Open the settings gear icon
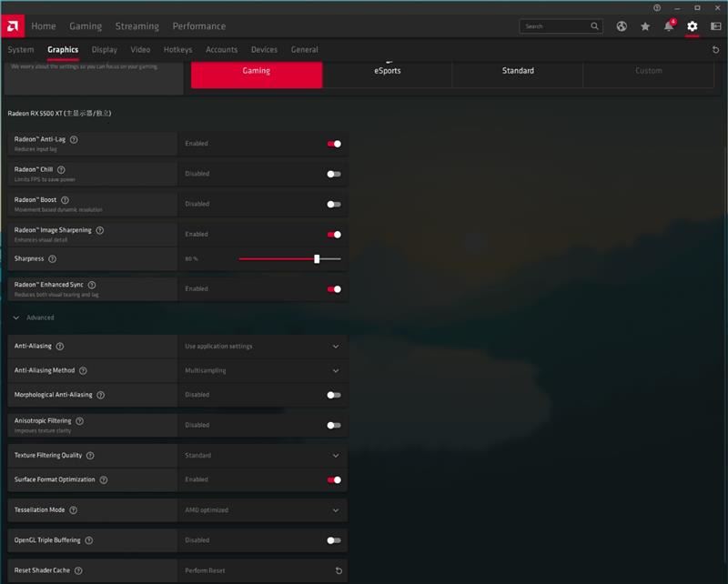Viewport: 728px width, 584px height. [693, 26]
